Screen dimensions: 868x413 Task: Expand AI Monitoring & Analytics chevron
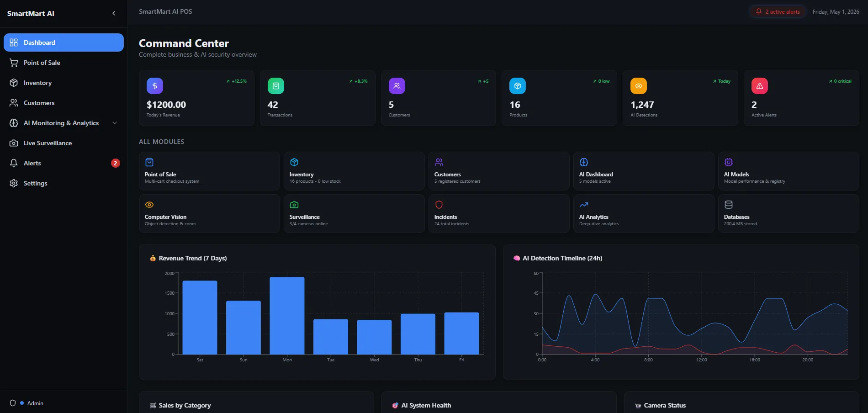click(x=115, y=123)
